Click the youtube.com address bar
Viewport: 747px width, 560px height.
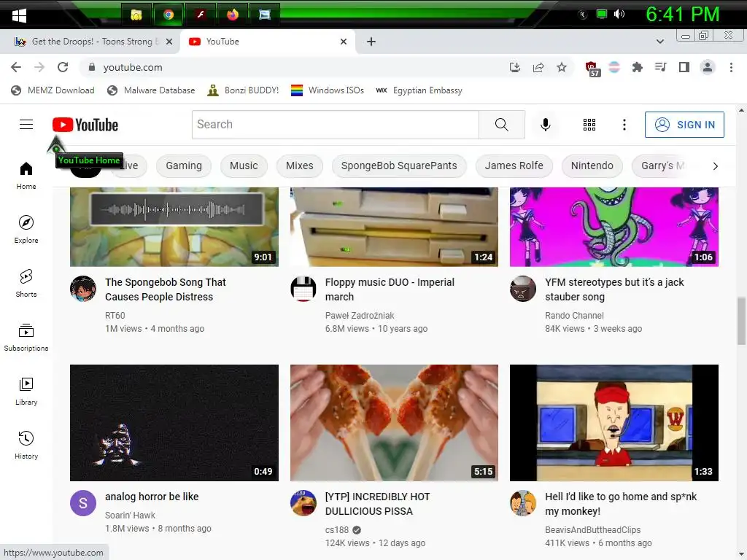(295, 67)
